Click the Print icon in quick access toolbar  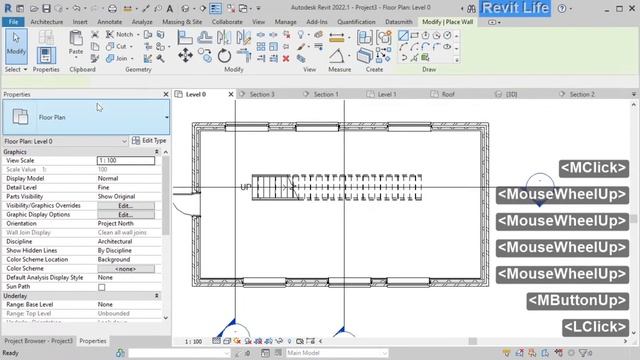pos(112,8)
